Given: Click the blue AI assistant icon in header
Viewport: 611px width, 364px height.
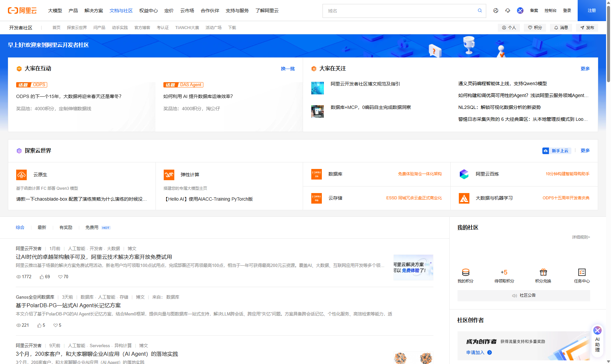Looking at the screenshot, I should tap(520, 11).
